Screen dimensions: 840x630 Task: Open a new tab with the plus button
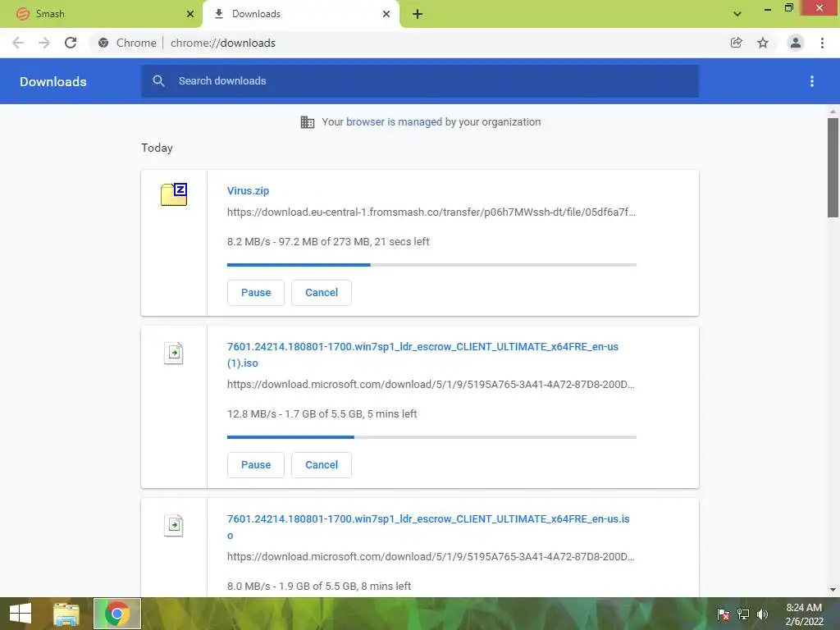click(x=418, y=14)
